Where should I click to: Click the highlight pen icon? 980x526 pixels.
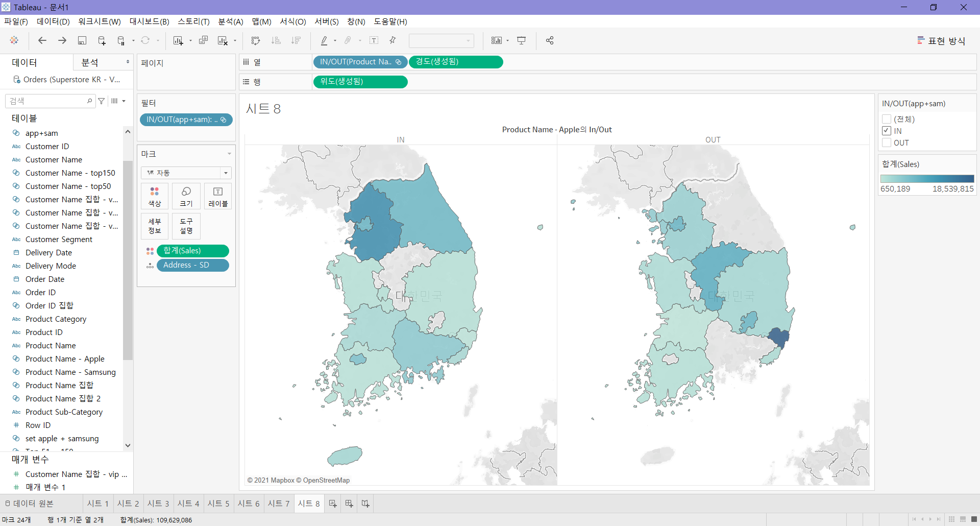pos(324,40)
